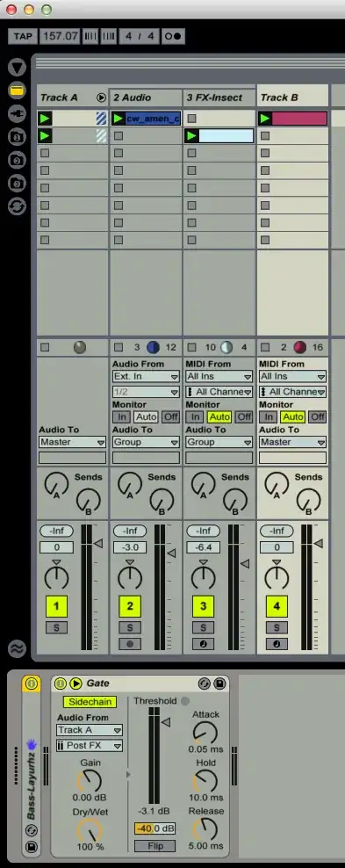Select the 2 Audio track header
This screenshot has height=868, width=345.
pos(146,98)
